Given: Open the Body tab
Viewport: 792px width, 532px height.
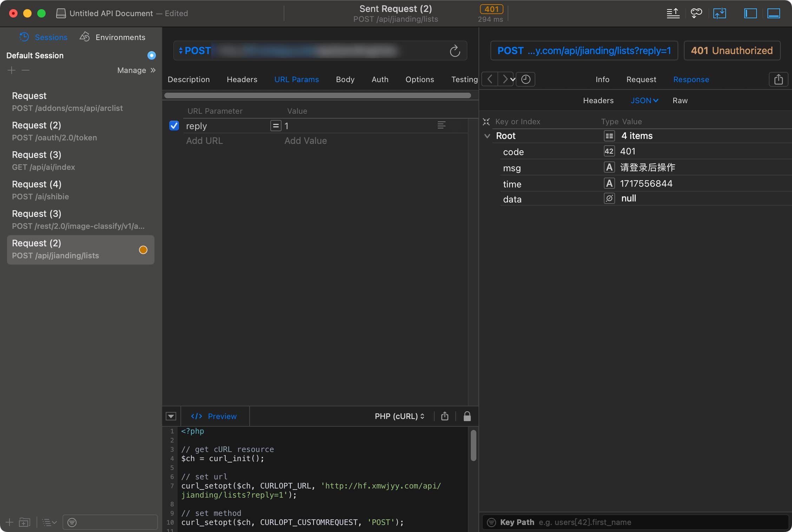Looking at the screenshot, I should [x=345, y=79].
